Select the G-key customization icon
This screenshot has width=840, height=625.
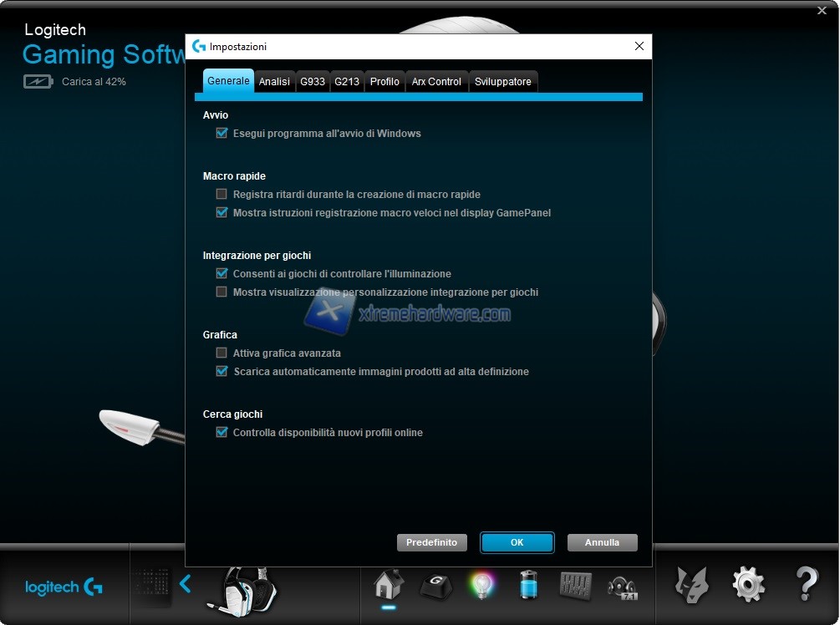[435, 584]
